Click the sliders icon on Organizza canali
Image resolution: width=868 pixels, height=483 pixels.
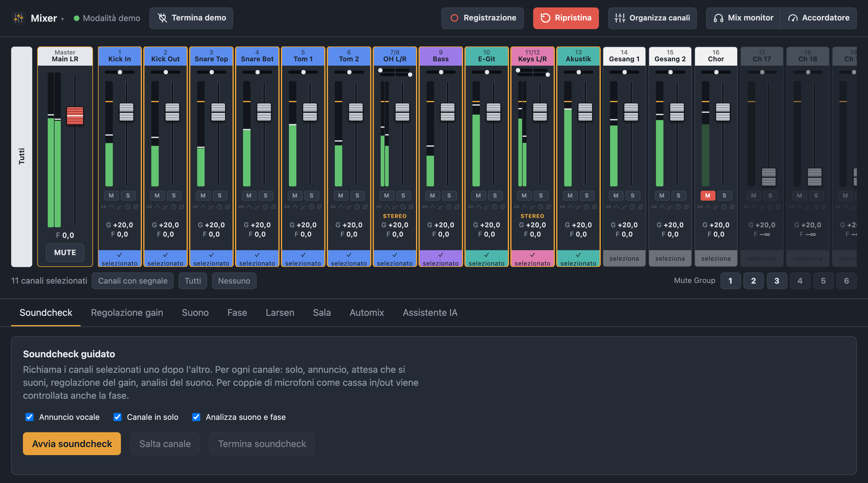pyautogui.click(x=620, y=18)
